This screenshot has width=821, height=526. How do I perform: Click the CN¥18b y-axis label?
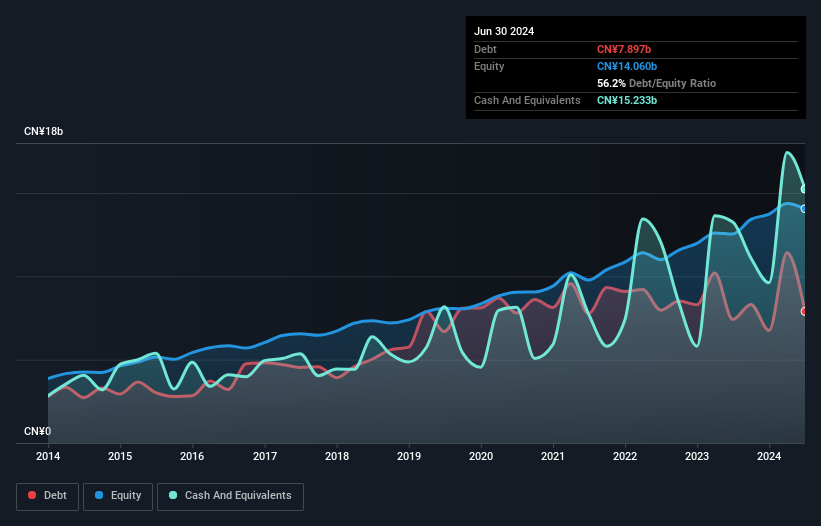click(x=43, y=131)
